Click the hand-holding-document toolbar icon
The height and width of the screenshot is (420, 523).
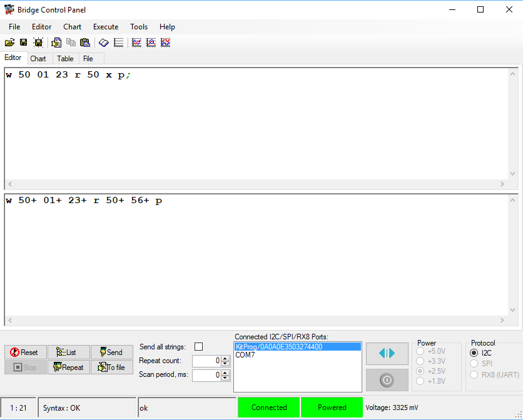[x=56, y=42]
